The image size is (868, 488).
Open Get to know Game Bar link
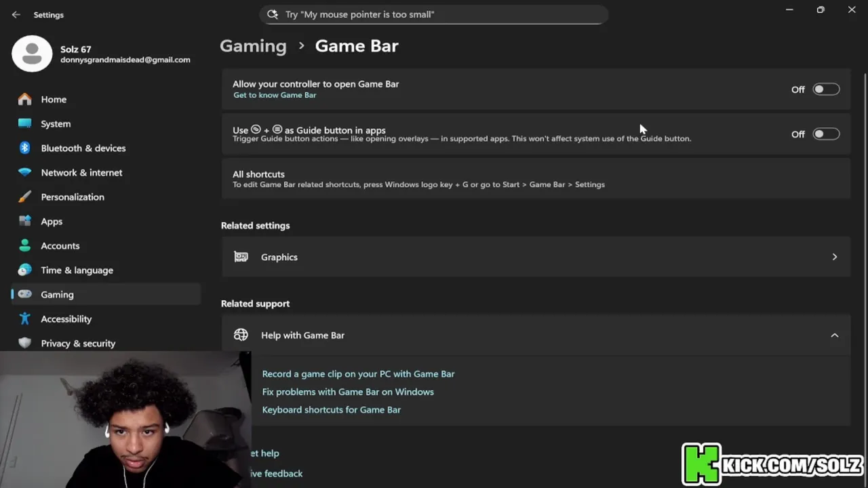275,95
